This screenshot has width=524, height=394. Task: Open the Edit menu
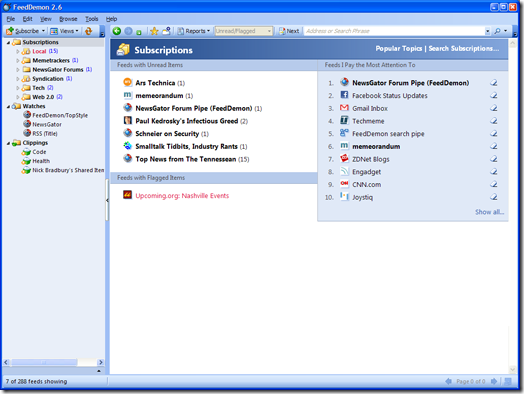[x=27, y=19]
